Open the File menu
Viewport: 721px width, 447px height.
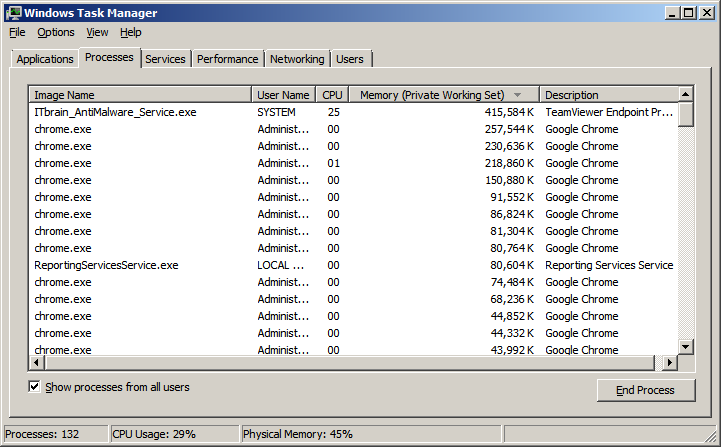click(x=17, y=32)
